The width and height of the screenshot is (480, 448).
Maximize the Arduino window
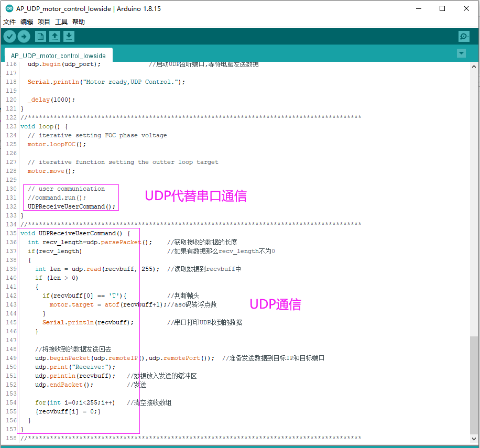tap(442, 8)
